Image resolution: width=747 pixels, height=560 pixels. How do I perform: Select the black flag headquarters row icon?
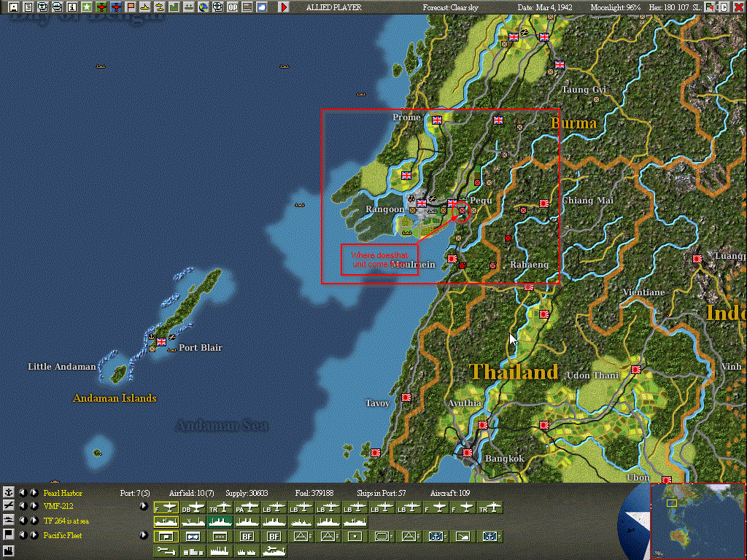click(x=9, y=534)
